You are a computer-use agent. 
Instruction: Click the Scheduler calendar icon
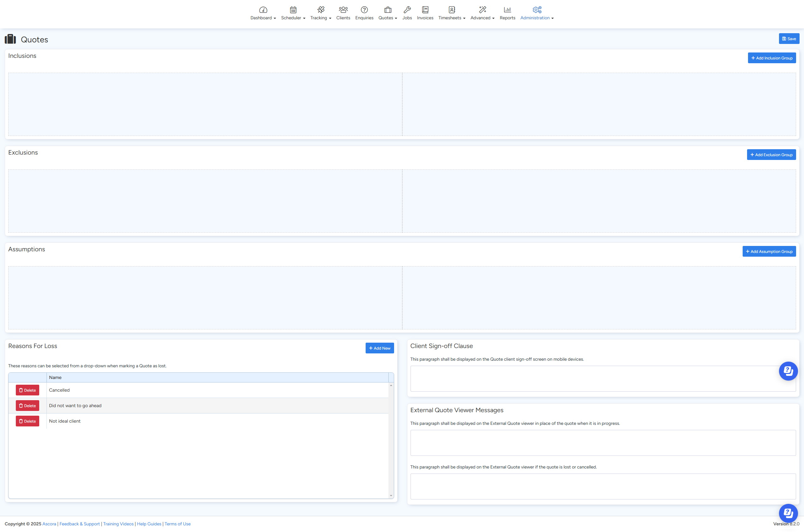click(293, 9)
